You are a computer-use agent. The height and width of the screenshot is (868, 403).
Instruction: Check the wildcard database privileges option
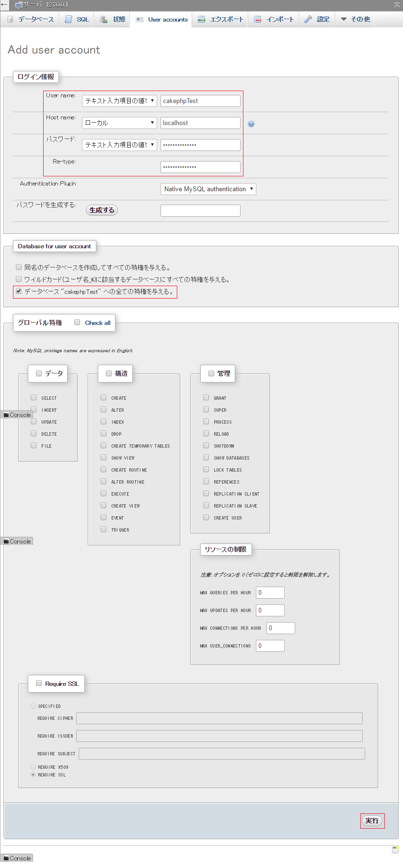[19, 279]
